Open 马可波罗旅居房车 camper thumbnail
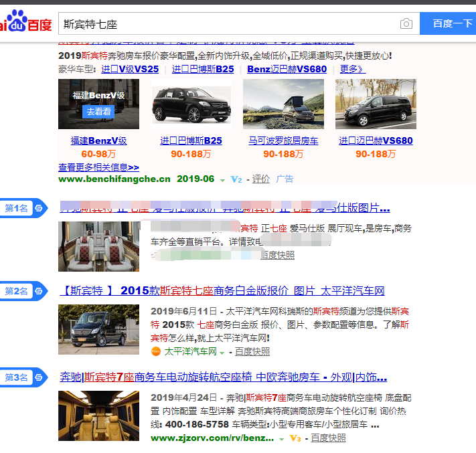 pyautogui.click(x=283, y=104)
